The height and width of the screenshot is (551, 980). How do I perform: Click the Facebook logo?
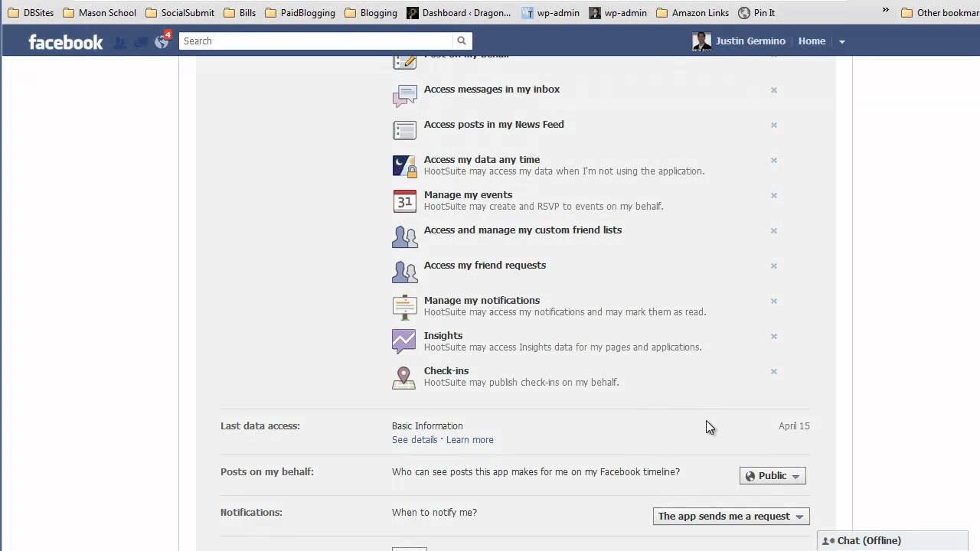point(65,42)
